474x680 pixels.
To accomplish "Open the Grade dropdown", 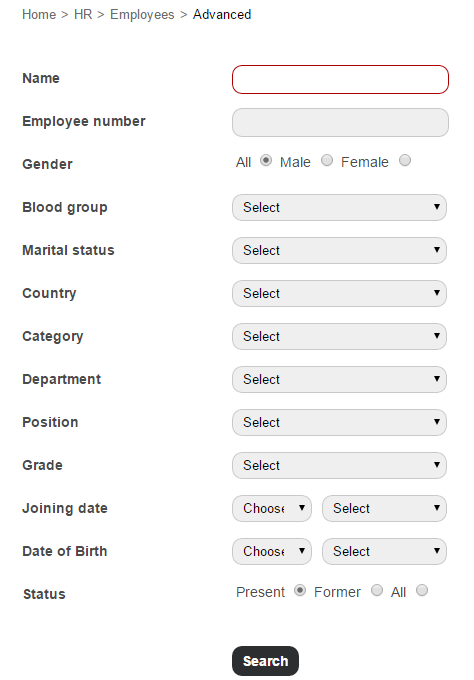I will (x=339, y=465).
